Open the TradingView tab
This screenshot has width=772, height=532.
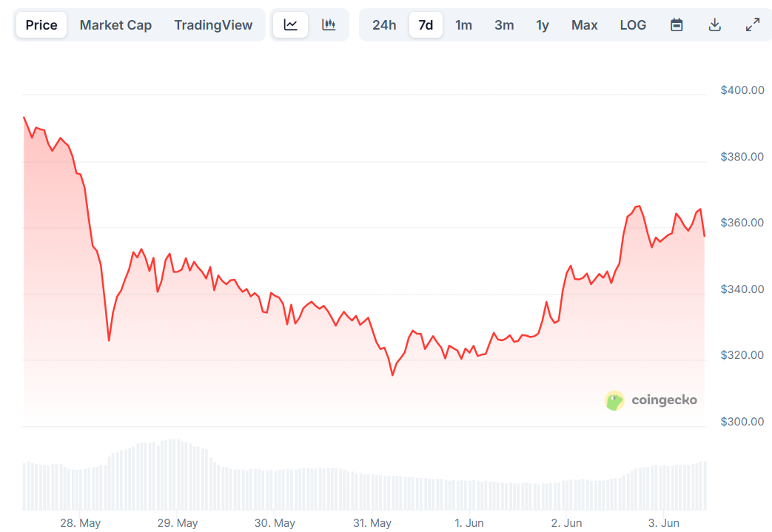213,24
